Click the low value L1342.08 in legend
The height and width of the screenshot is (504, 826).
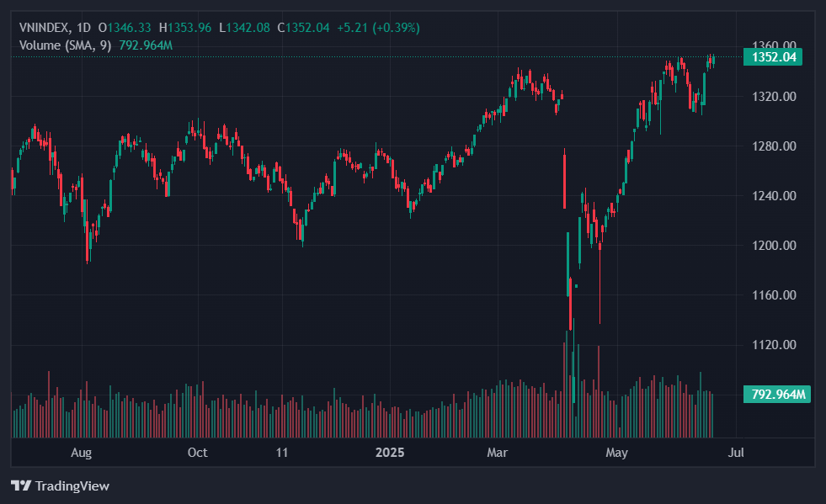(x=244, y=28)
